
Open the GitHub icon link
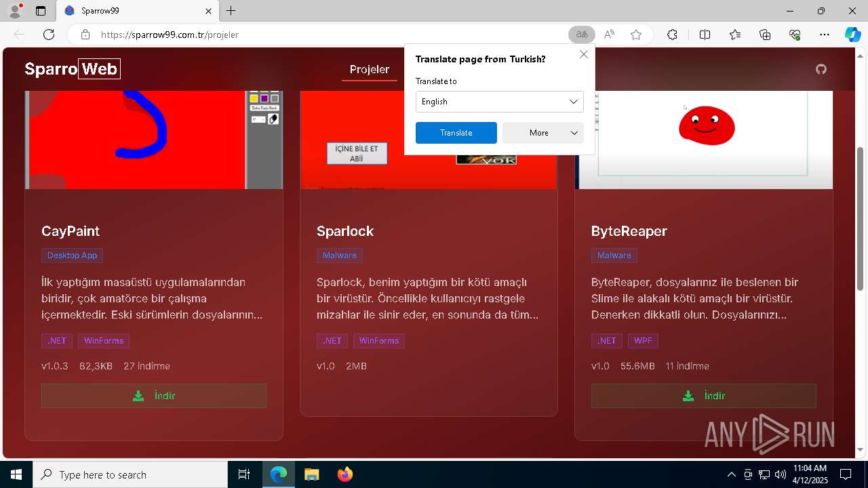tap(821, 69)
